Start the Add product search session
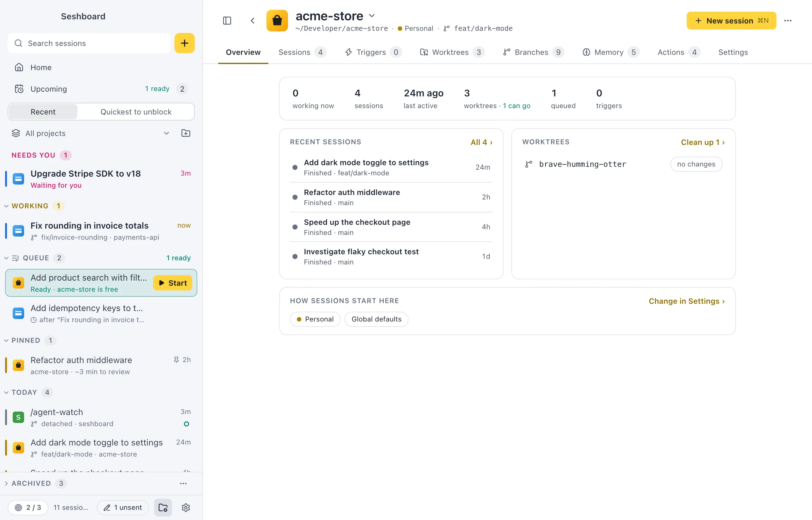This screenshot has width=812, height=520. point(173,283)
